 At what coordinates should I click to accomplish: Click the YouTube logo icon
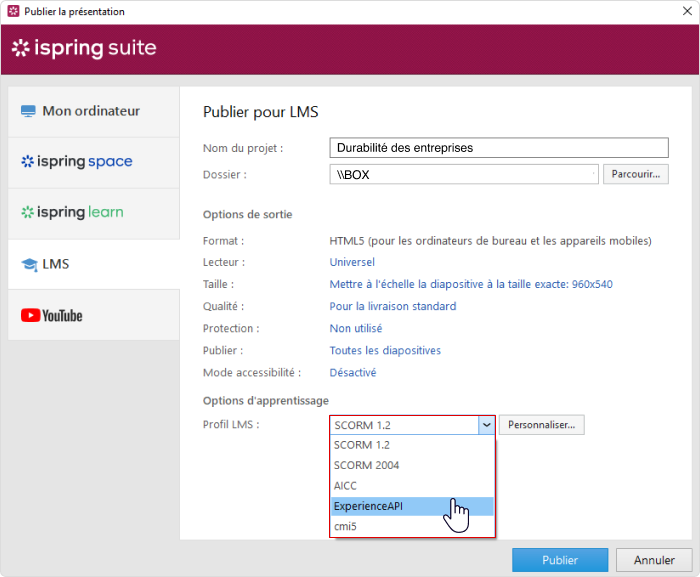[x=30, y=315]
